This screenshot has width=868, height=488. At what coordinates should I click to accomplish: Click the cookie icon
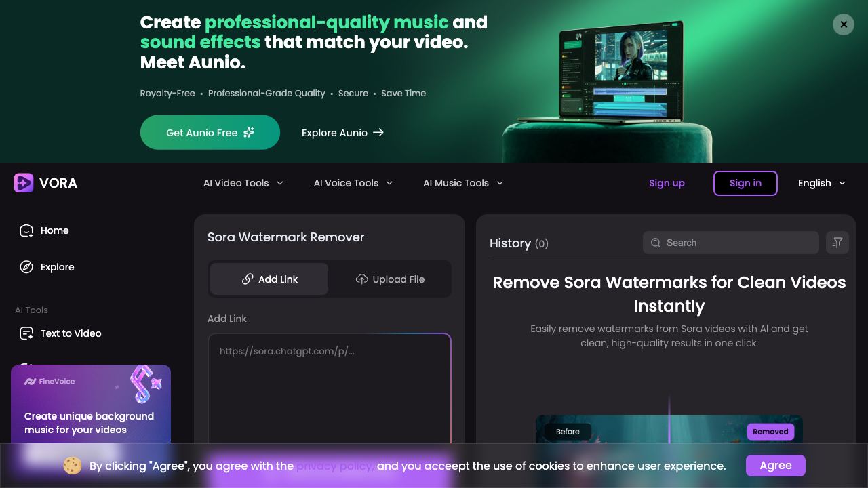coord(73,466)
